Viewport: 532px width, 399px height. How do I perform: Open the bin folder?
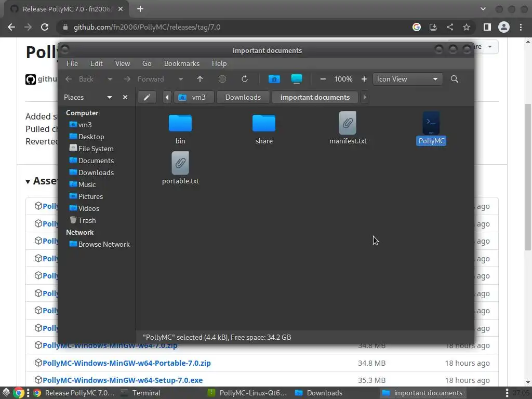180,129
